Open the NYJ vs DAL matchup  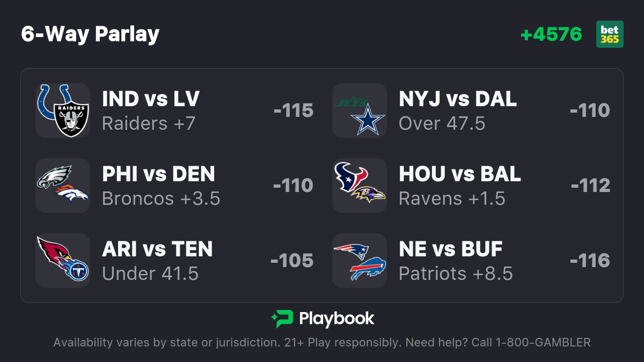[458, 99]
